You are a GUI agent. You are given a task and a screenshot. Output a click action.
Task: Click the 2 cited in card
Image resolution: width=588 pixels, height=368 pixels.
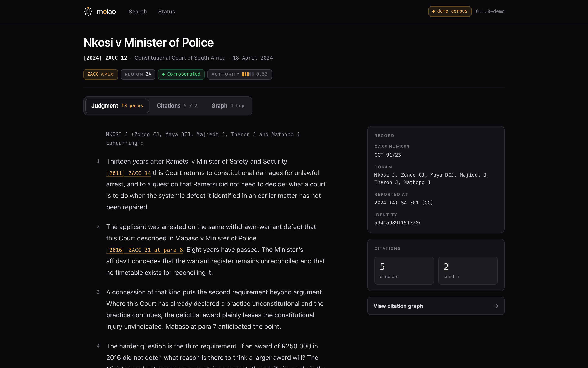click(x=468, y=271)
